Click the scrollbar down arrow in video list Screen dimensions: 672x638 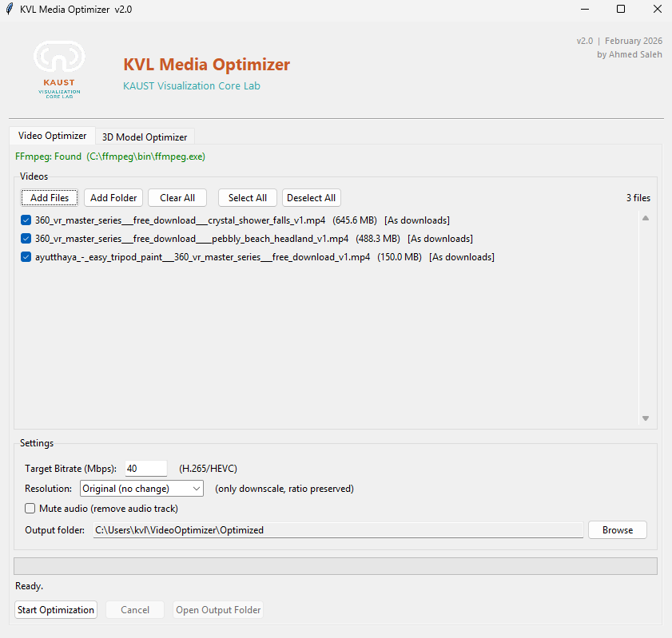645,418
